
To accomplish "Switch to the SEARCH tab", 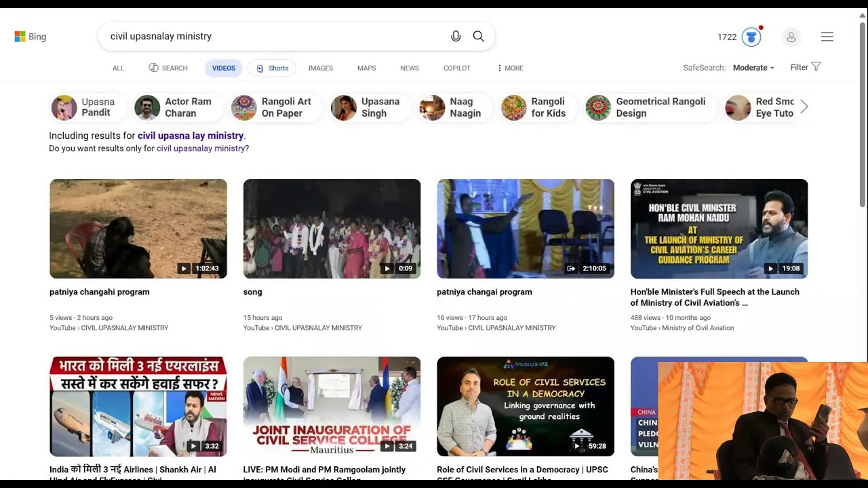I will point(168,68).
